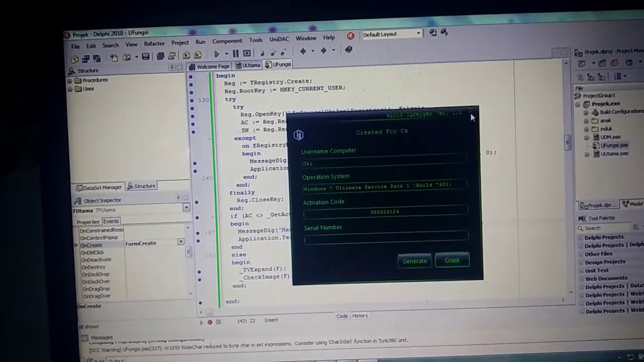Open the FUtama object selector dropdown
Image resolution: width=644 pixels, height=362 pixels.
tap(186, 207)
